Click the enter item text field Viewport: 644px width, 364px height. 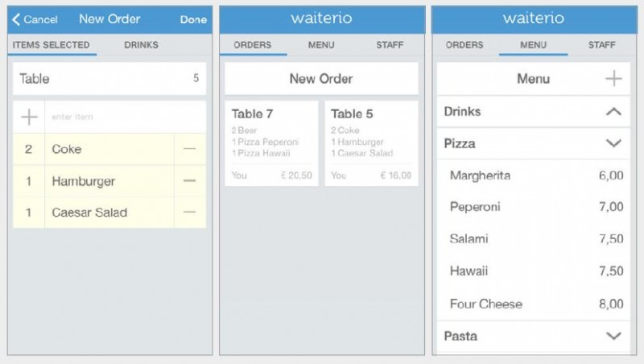(121, 118)
